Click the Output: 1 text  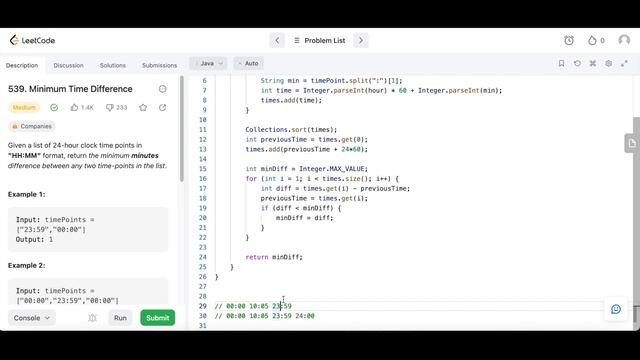coord(34,239)
